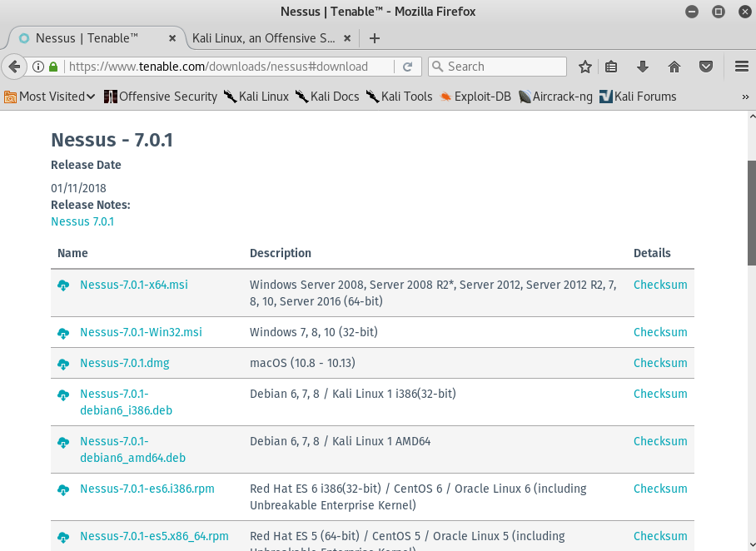756x551 pixels.
Task: Switch to the Kali Linux tab
Action: point(264,38)
